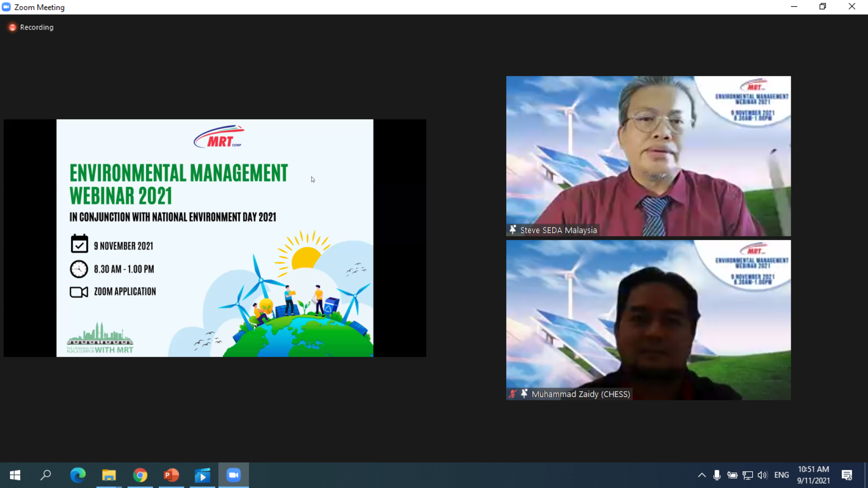Click the muted microphone icon on Muhammad Zaidy's video

click(512, 394)
